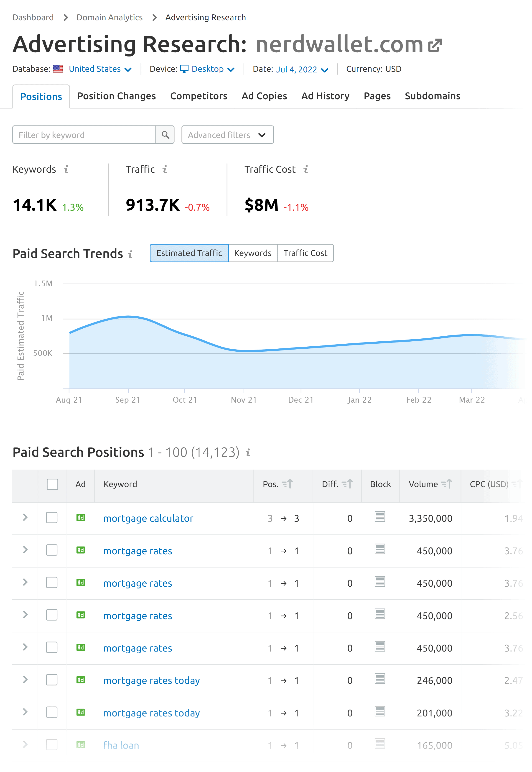Open the mortgage calculator keyword link

pos(148,519)
